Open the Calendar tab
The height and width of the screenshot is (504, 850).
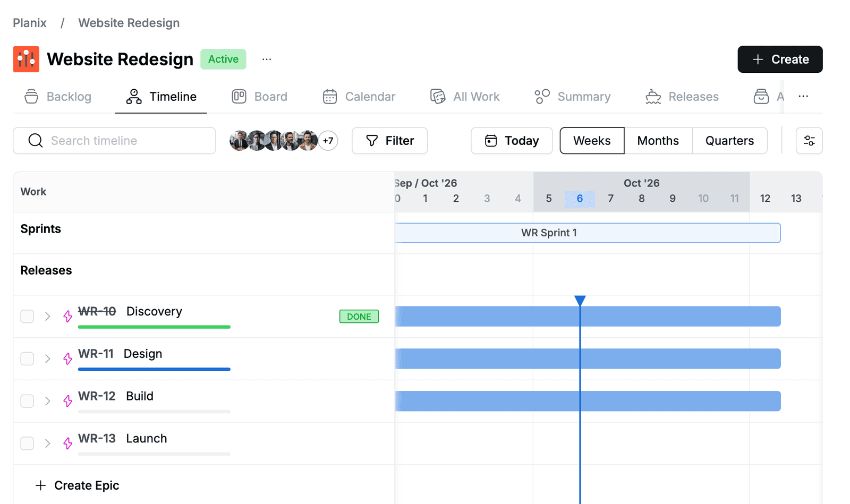(359, 97)
